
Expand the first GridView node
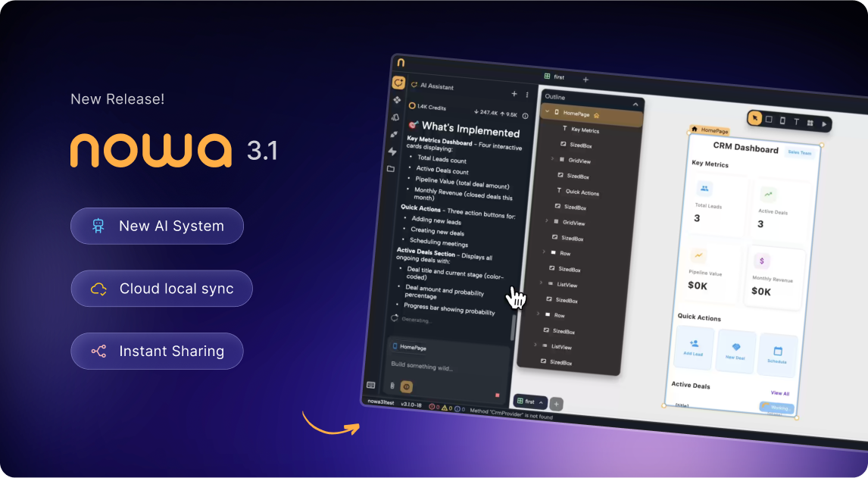[x=552, y=159]
